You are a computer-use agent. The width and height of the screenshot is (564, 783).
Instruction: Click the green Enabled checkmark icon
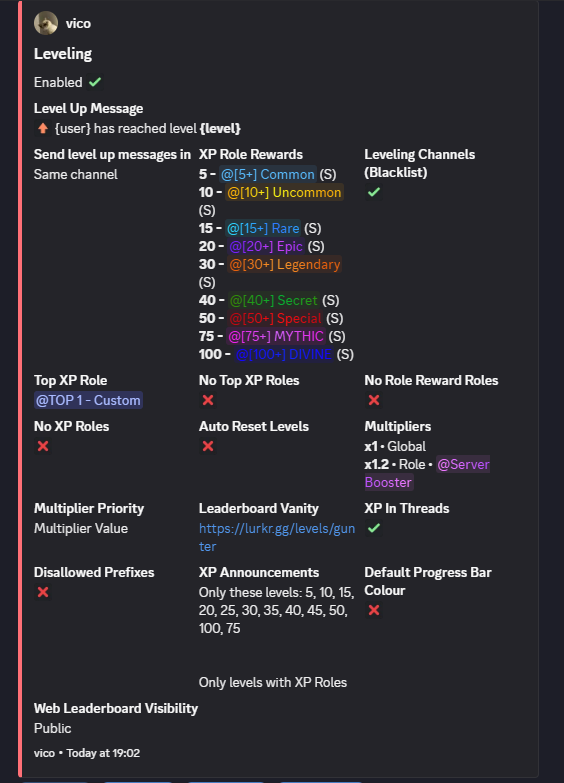pos(95,82)
